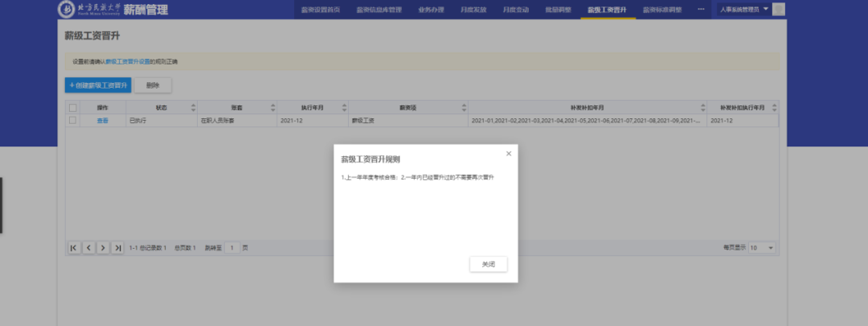Sort by the 薪资项 column arrows

tap(464, 108)
